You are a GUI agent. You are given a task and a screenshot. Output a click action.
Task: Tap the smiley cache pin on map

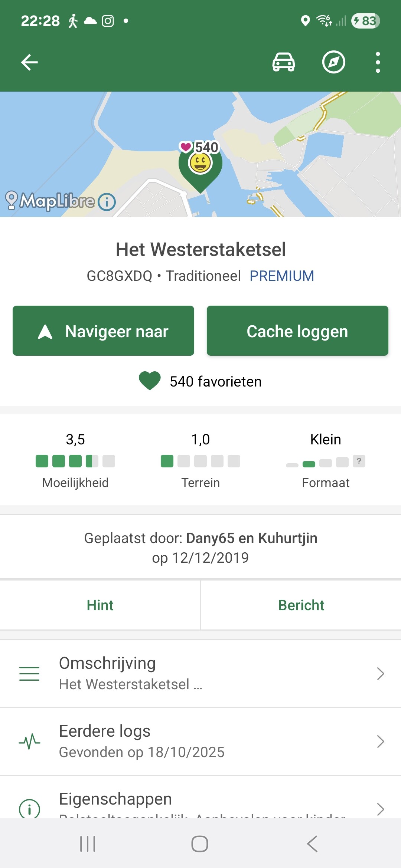200,164
